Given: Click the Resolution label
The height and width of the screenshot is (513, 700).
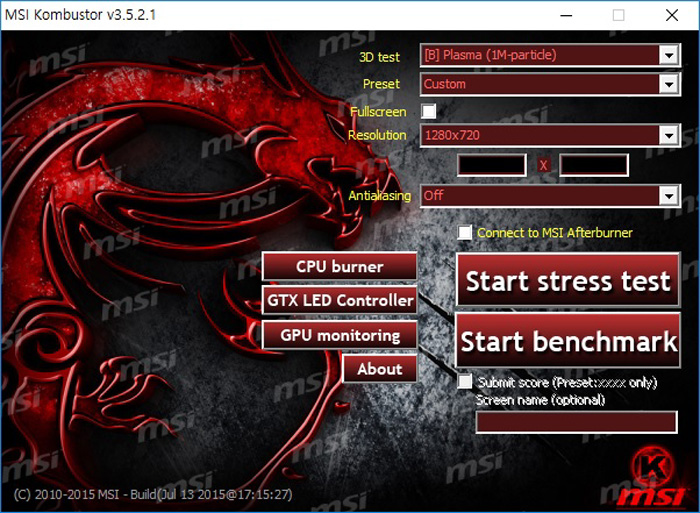Looking at the screenshot, I should coord(377,135).
